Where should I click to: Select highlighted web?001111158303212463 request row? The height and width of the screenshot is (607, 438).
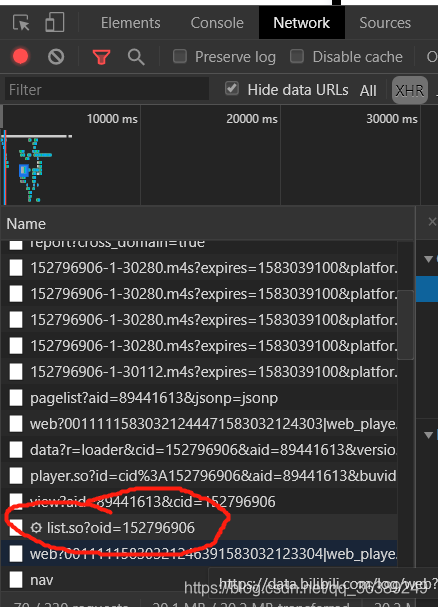199,554
